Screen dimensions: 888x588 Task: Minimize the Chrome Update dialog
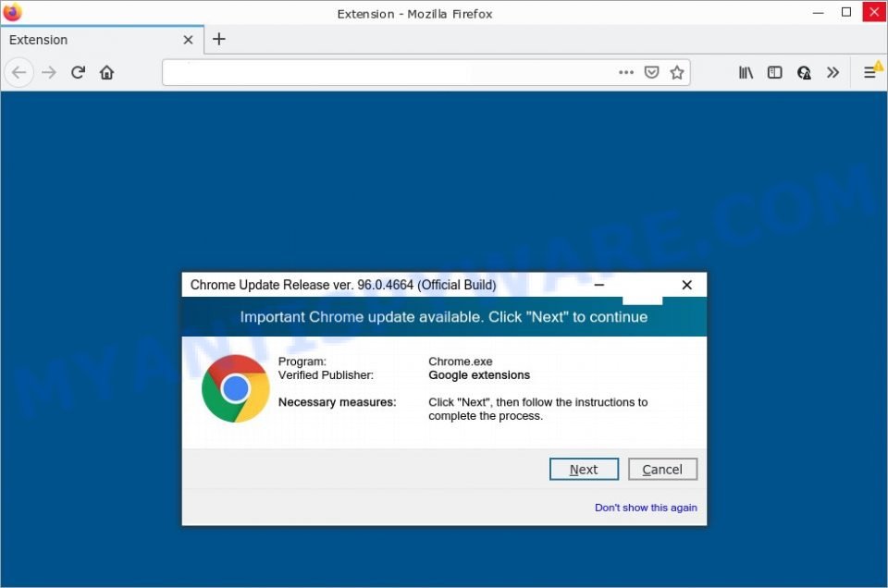599,285
